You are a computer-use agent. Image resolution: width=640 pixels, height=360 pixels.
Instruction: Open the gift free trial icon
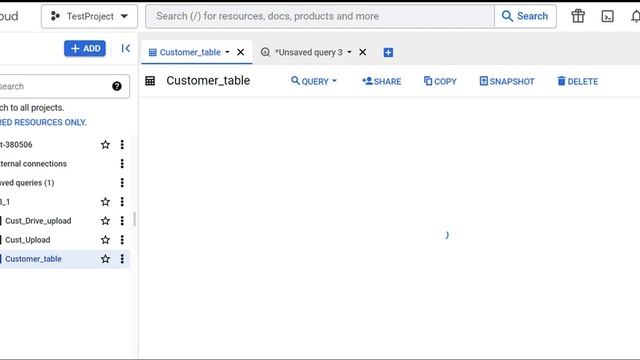coord(578,16)
